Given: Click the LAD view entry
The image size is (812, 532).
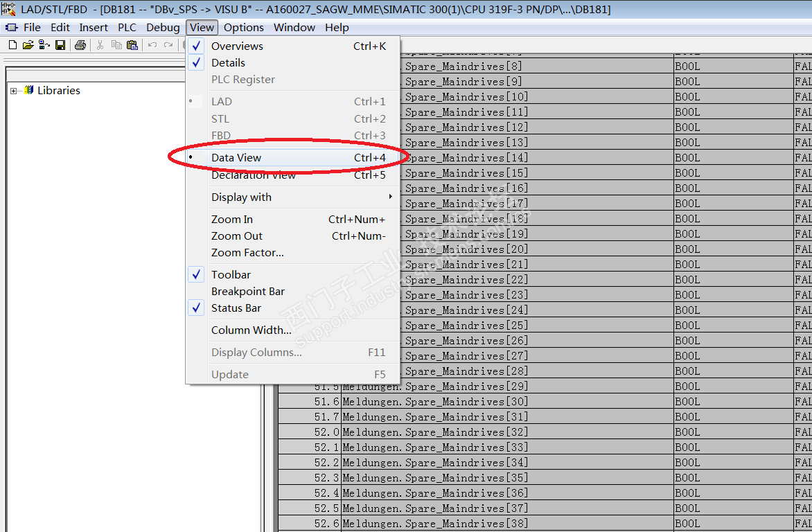Looking at the screenshot, I should 294,102.
